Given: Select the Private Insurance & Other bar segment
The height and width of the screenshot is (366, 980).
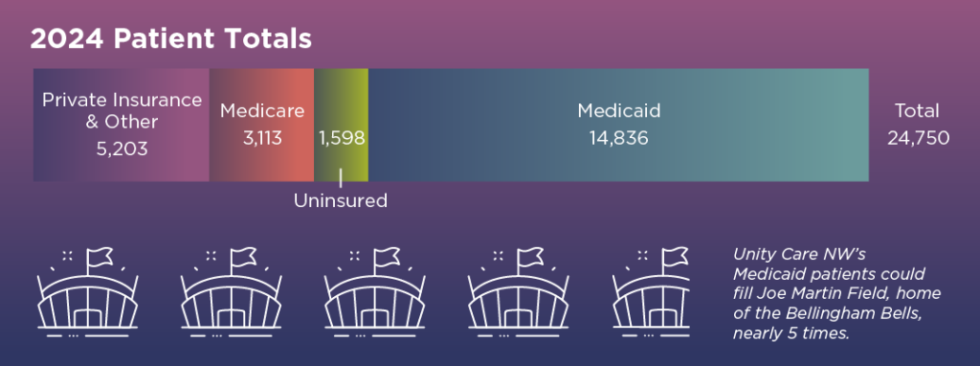Looking at the screenshot, I should click(122, 126).
